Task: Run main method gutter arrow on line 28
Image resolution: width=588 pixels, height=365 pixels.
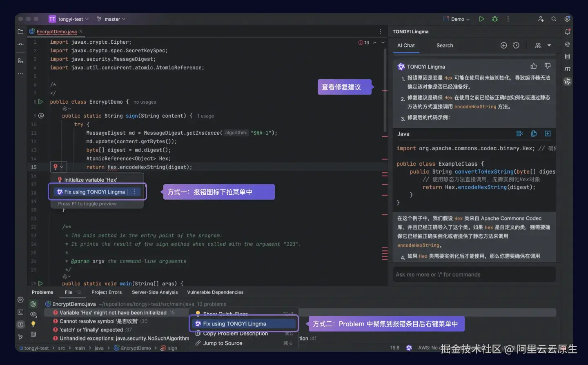Action: click(x=41, y=283)
